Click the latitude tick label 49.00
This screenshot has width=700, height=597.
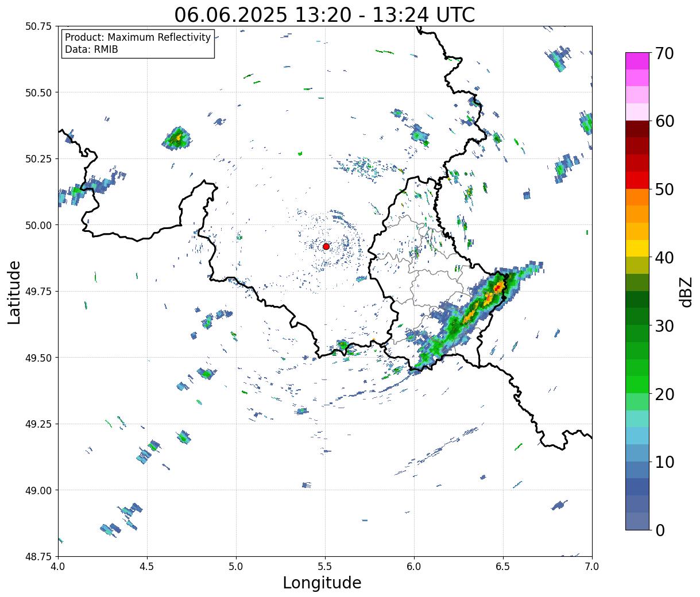tap(38, 490)
